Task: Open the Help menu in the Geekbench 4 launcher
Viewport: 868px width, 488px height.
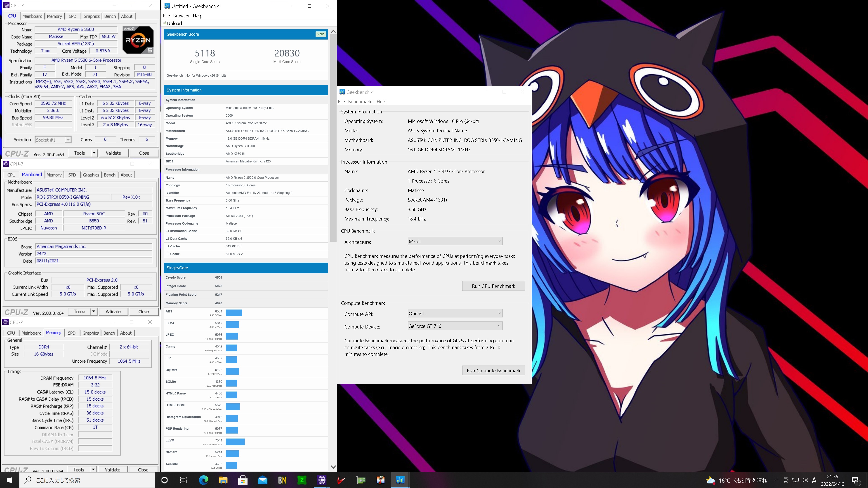Action: click(381, 101)
